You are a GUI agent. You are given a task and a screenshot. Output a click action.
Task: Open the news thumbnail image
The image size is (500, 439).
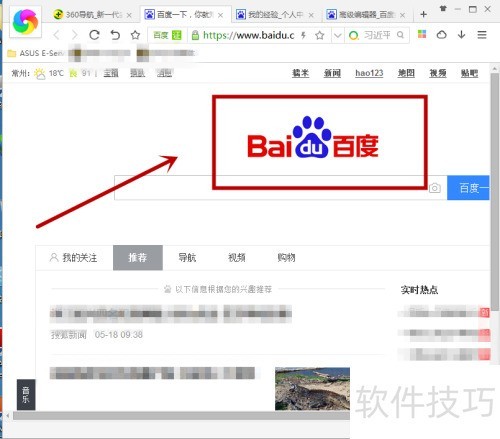pos(312,389)
